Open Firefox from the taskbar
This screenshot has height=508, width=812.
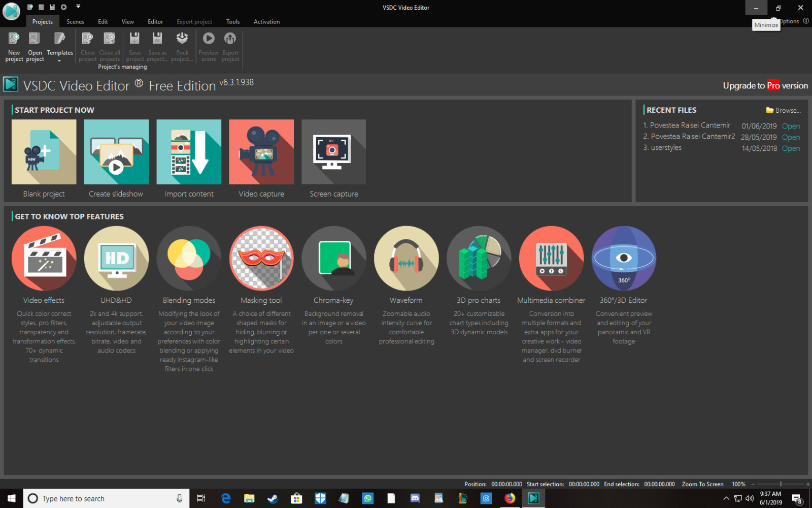(510, 498)
